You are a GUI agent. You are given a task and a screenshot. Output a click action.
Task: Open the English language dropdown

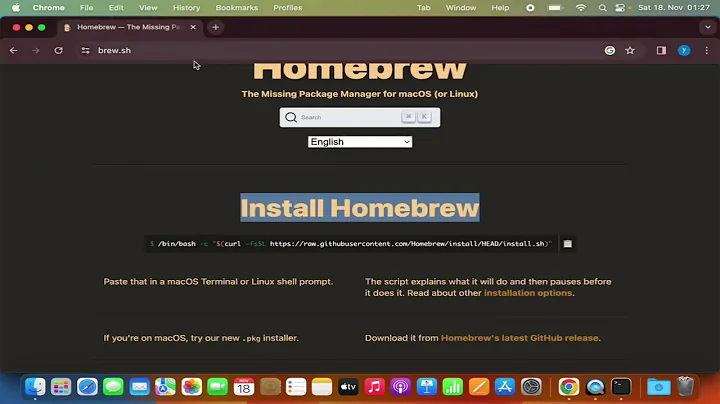(360, 142)
